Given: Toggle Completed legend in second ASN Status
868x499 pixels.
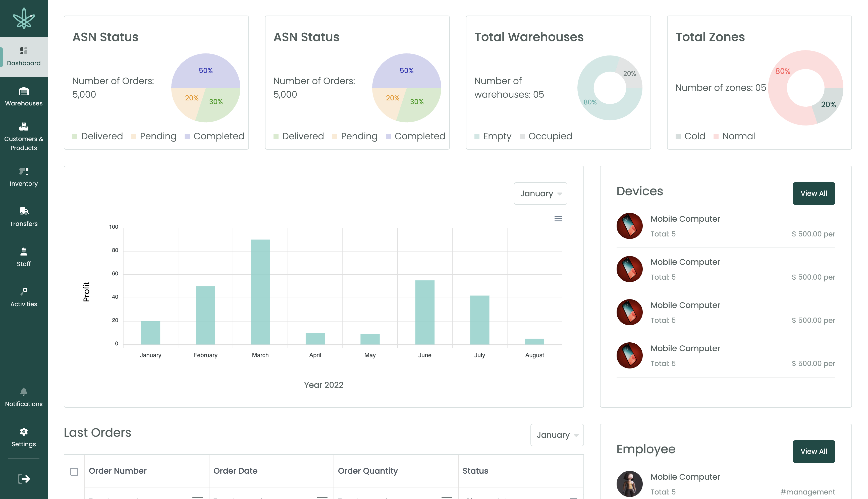Looking at the screenshot, I should [415, 136].
